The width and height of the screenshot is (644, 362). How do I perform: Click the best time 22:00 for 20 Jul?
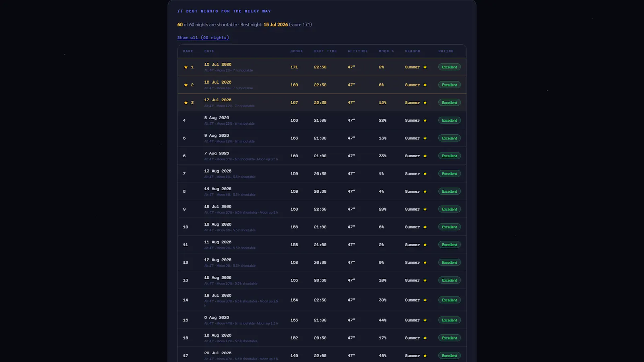(x=320, y=356)
